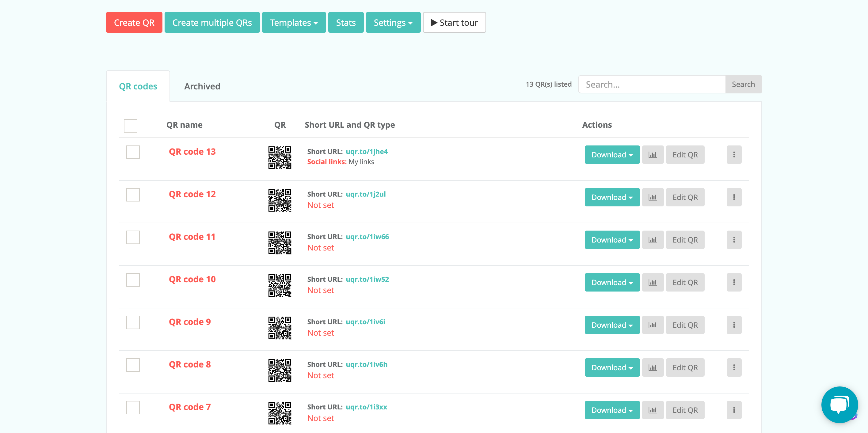Image resolution: width=868 pixels, height=433 pixels.
Task: Expand the Templates dropdown
Action: 294,22
